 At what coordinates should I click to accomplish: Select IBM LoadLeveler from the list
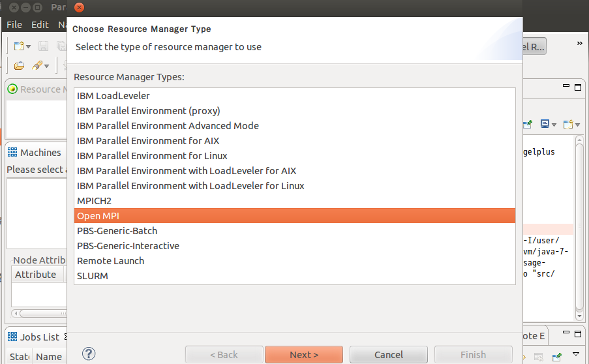coord(295,96)
